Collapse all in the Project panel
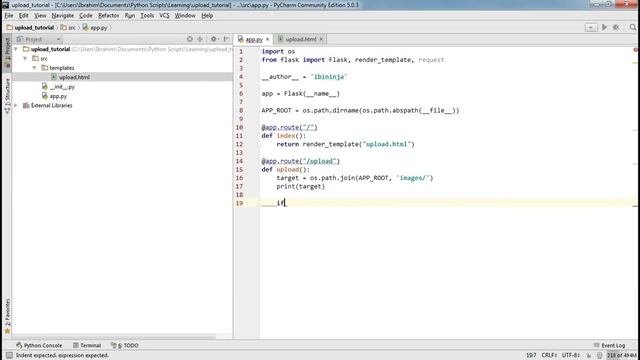 [200, 39]
